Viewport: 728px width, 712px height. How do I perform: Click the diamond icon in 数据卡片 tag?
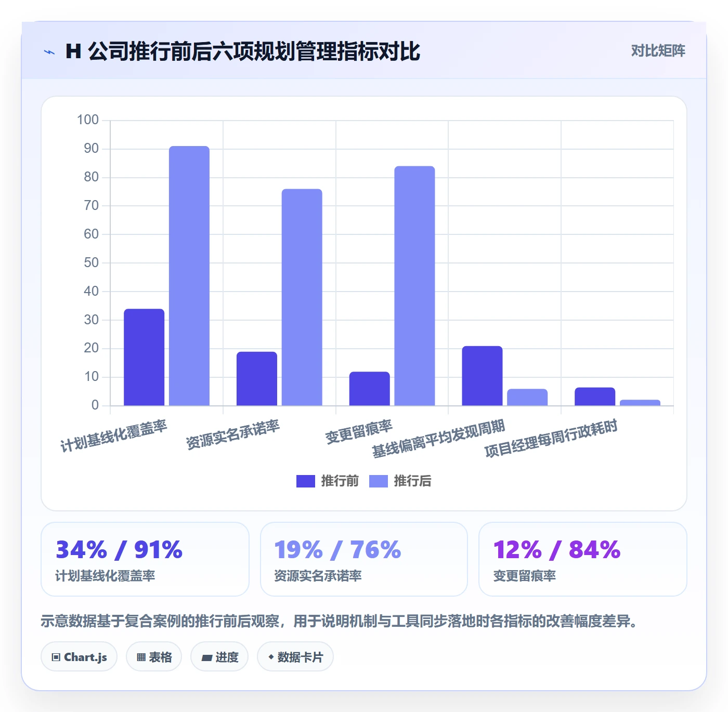[x=271, y=657]
